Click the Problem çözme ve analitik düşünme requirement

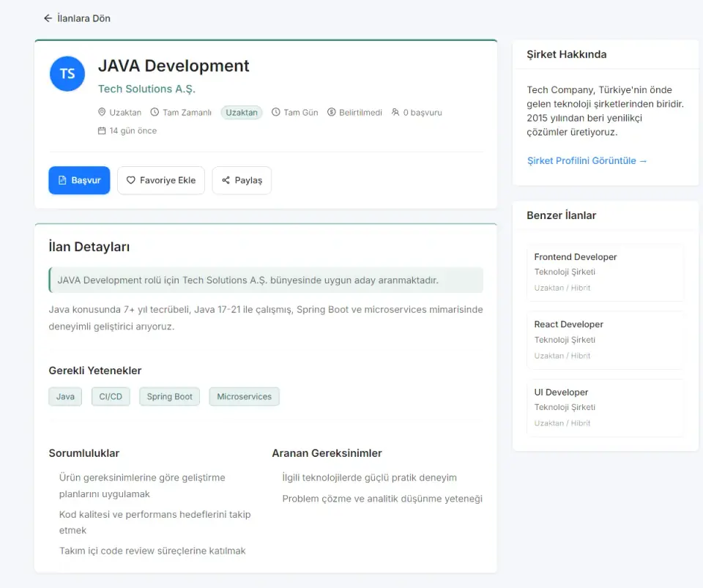(382, 499)
